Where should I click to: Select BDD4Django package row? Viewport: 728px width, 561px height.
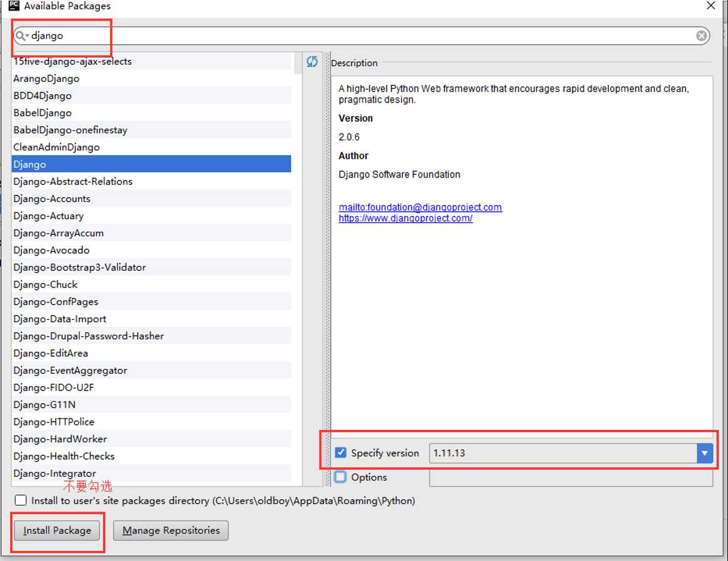coord(151,96)
